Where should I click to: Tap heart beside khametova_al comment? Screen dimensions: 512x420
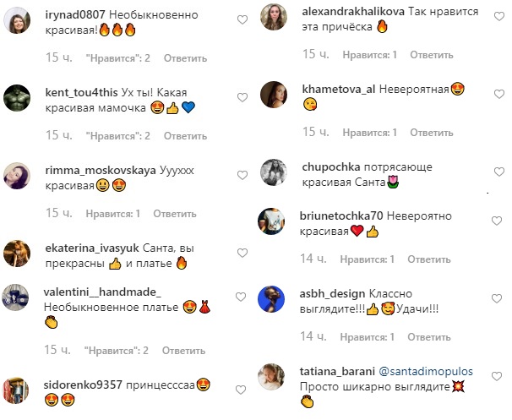(x=499, y=94)
